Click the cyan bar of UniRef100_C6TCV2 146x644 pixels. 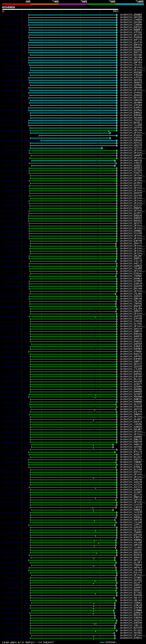pyautogui.click(x=66, y=148)
